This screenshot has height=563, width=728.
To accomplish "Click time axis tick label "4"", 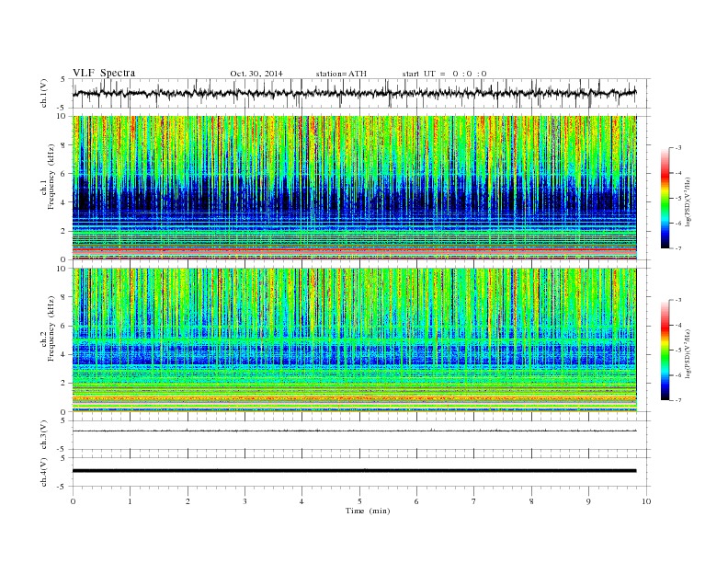I will coord(301,501).
